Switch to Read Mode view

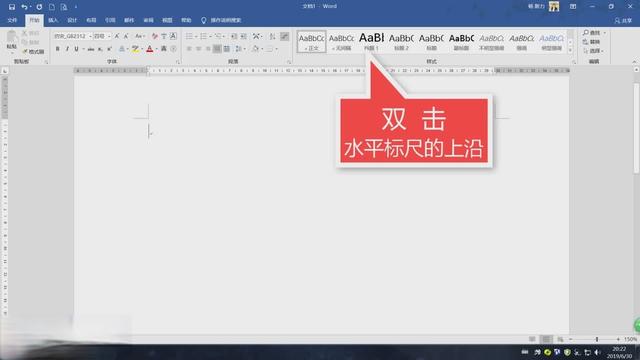[x=532, y=339]
